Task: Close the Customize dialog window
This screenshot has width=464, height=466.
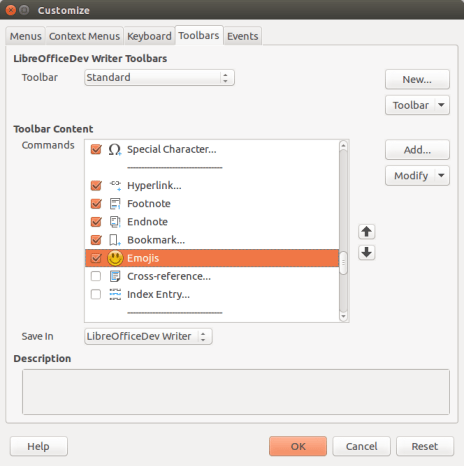Action: point(11,10)
